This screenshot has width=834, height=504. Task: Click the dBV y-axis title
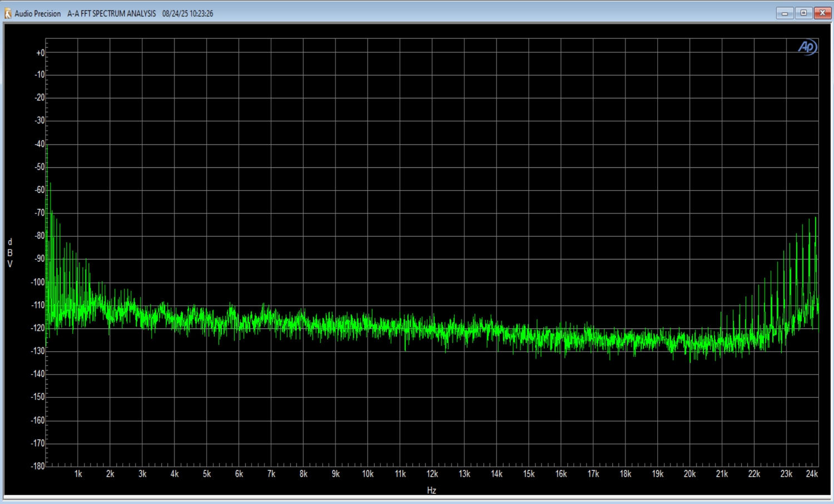[x=9, y=253]
